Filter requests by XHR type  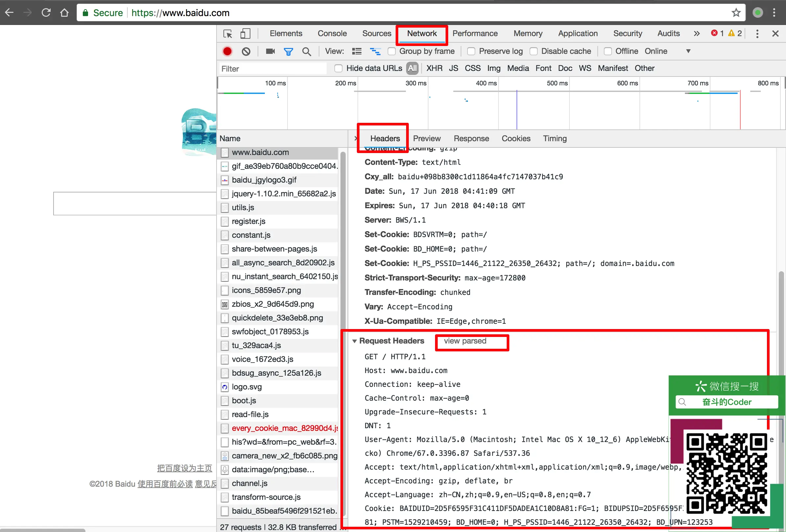tap(434, 69)
